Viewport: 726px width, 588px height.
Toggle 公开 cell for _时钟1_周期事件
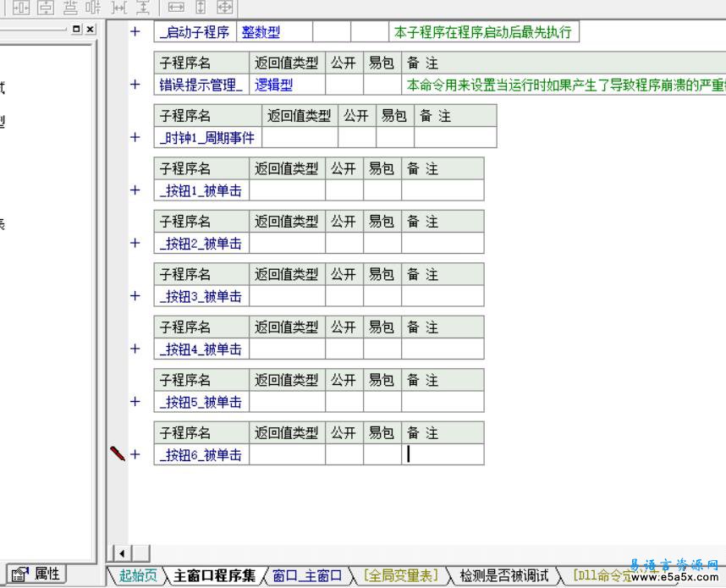356,137
